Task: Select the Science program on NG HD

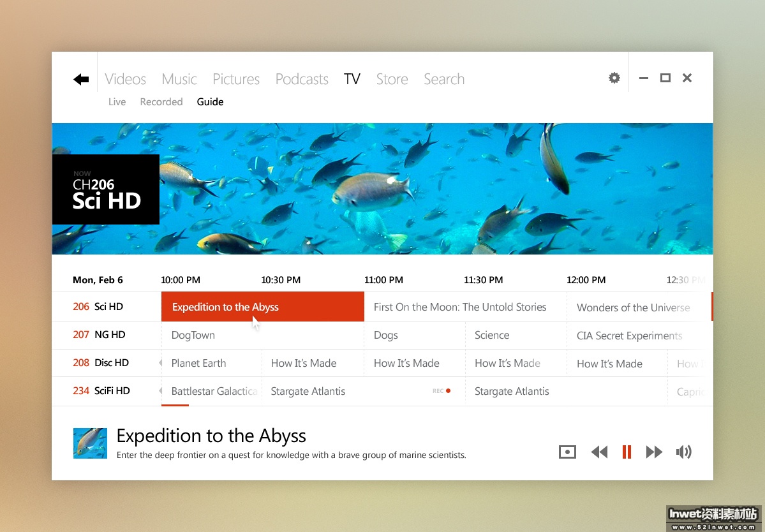Action: click(x=516, y=335)
